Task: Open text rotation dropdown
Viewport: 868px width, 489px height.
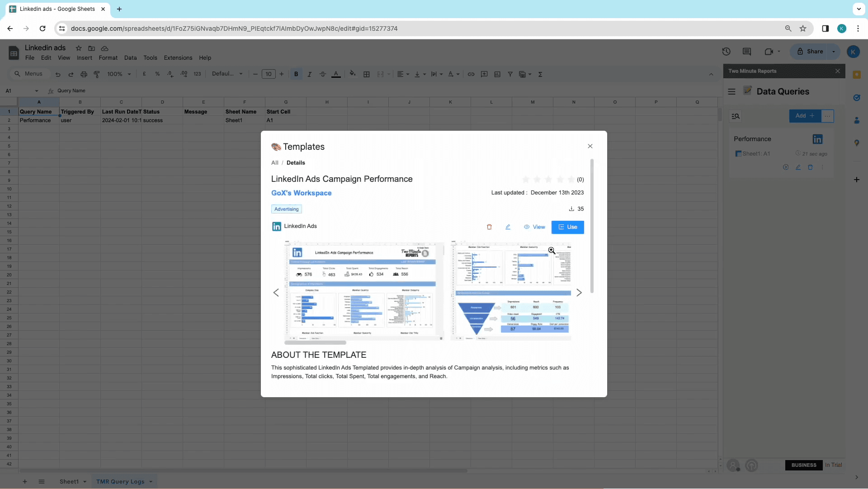Action: (453, 74)
